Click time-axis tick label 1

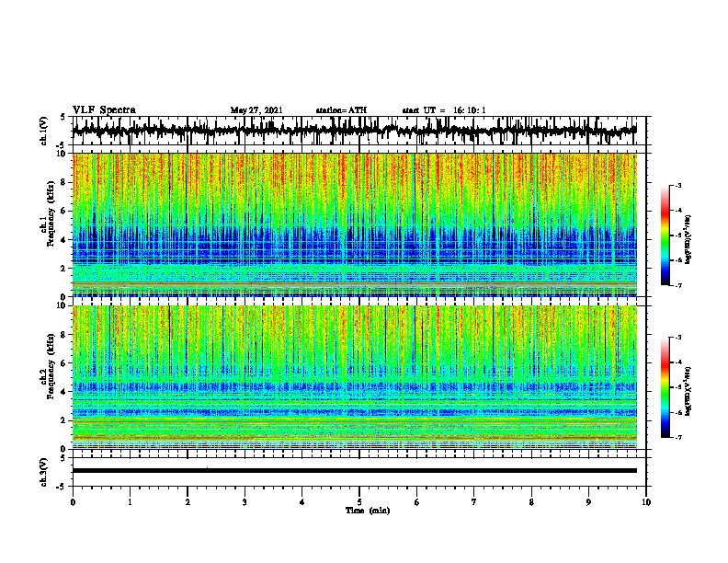[130, 502]
